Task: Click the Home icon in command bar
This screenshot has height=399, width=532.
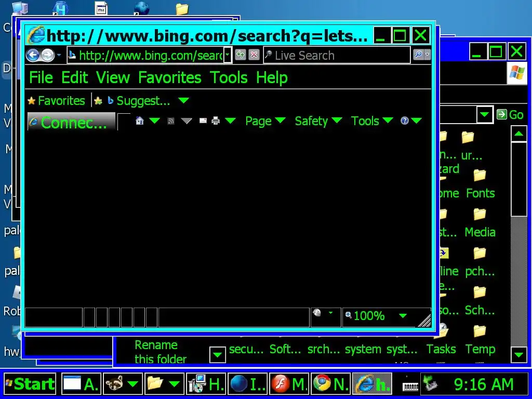Action: (139, 121)
